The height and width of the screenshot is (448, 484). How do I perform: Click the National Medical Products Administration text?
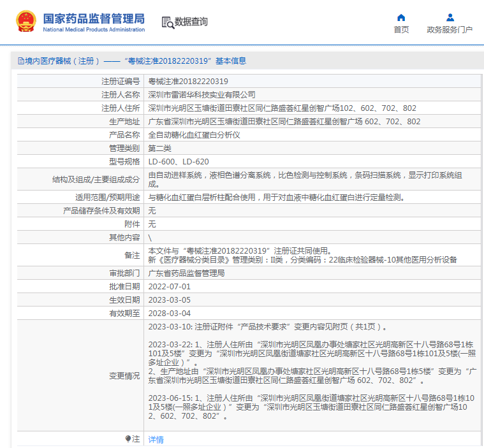[94, 30]
